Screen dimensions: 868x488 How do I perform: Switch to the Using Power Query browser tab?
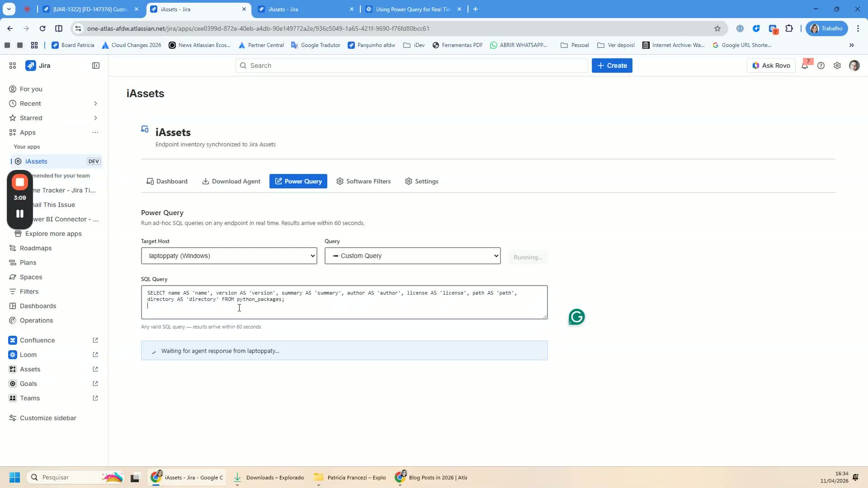point(413,9)
